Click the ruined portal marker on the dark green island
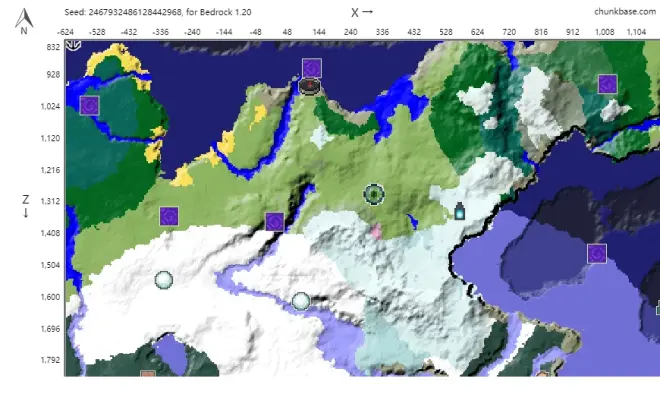 (89, 105)
